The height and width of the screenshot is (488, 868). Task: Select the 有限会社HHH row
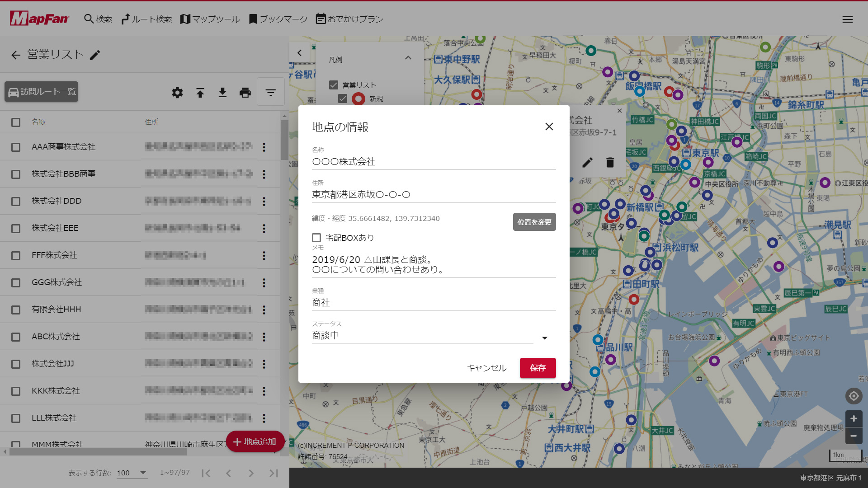[140, 310]
